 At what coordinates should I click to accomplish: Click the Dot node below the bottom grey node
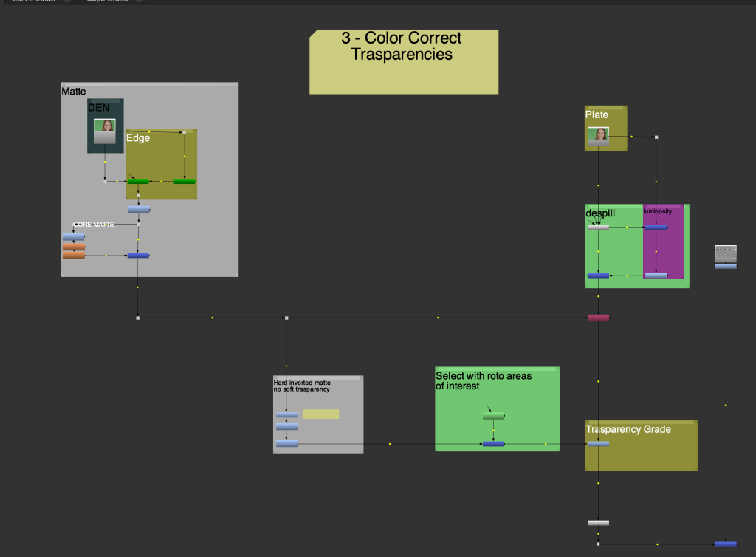click(x=598, y=544)
